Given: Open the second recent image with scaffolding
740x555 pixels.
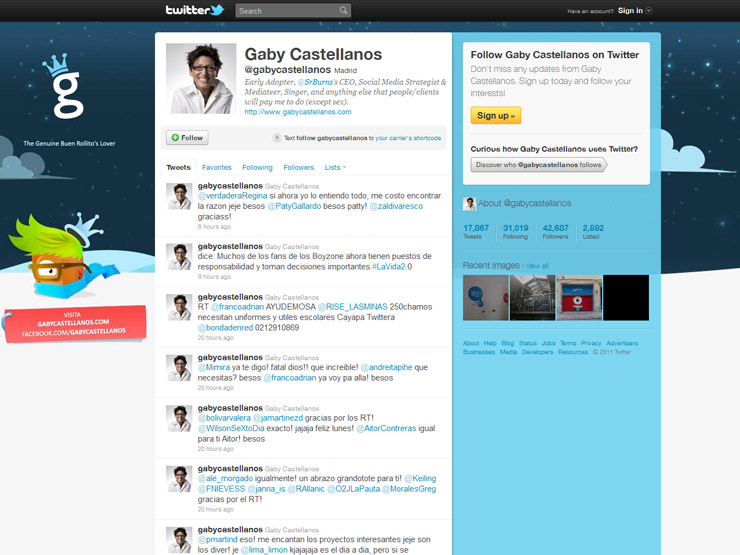Looking at the screenshot, I should click(532, 298).
